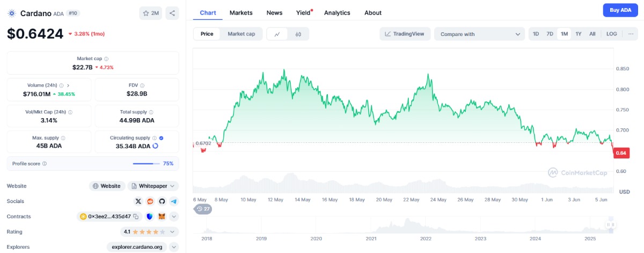Open the About tab
Viewport: 644px width, 253px height.
[373, 12]
